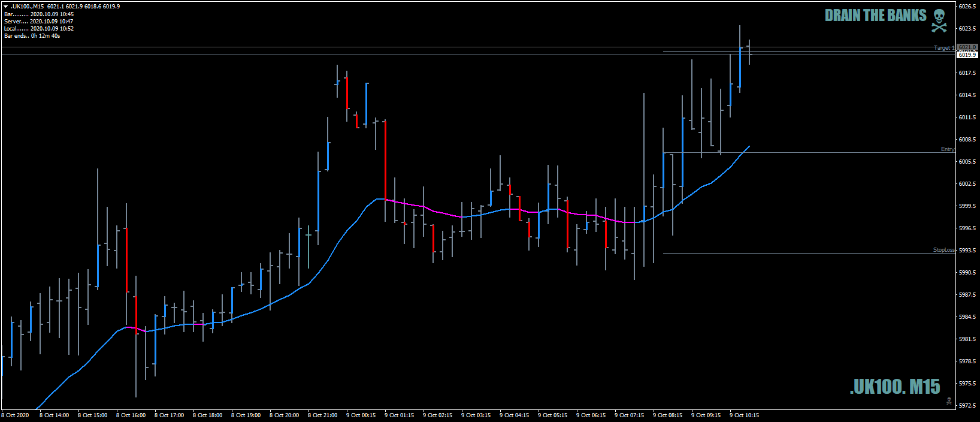980x422 pixels.
Task: Click the '9 Oct 09:15' time axis label
Action: (x=706, y=415)
